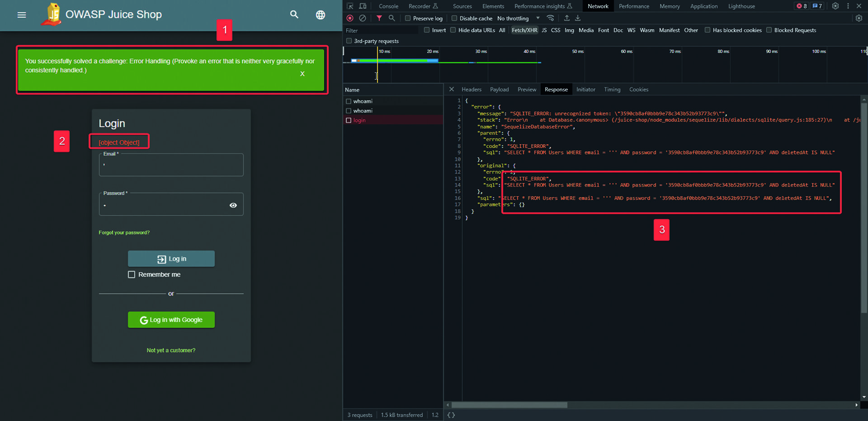Enable the Preserve log checkbox
Screen dimensions: 868x421
408,18
